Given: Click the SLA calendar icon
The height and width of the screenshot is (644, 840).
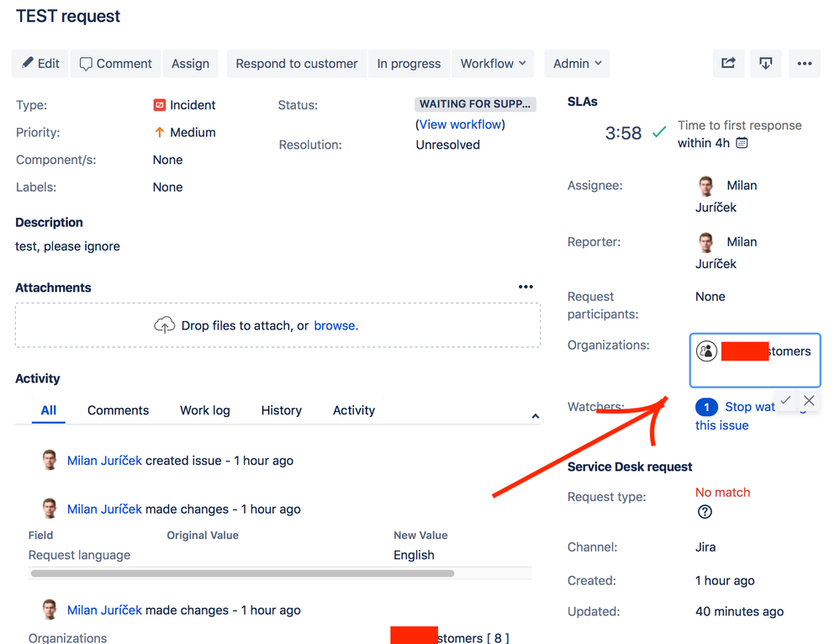Looking at the screenshot, I should pos(742,143).
